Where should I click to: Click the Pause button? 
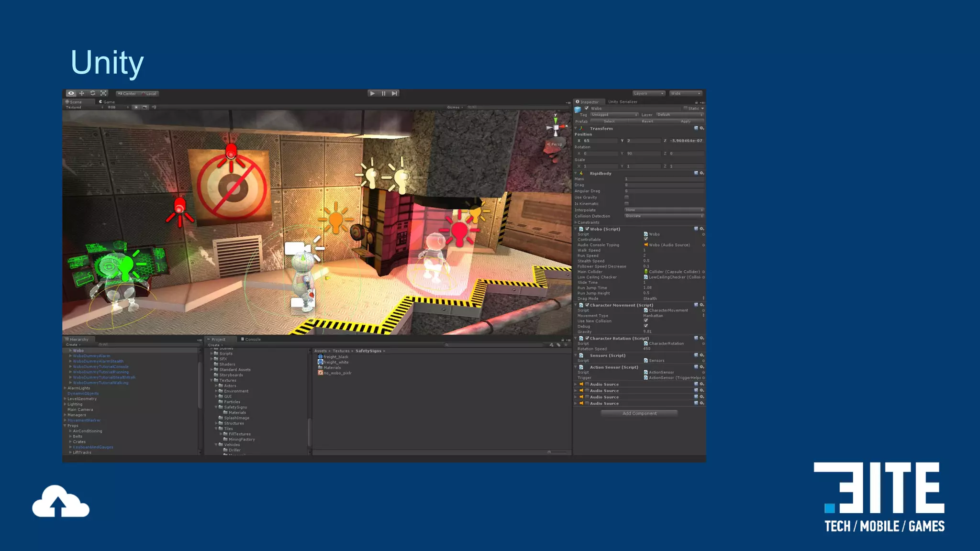383,93
